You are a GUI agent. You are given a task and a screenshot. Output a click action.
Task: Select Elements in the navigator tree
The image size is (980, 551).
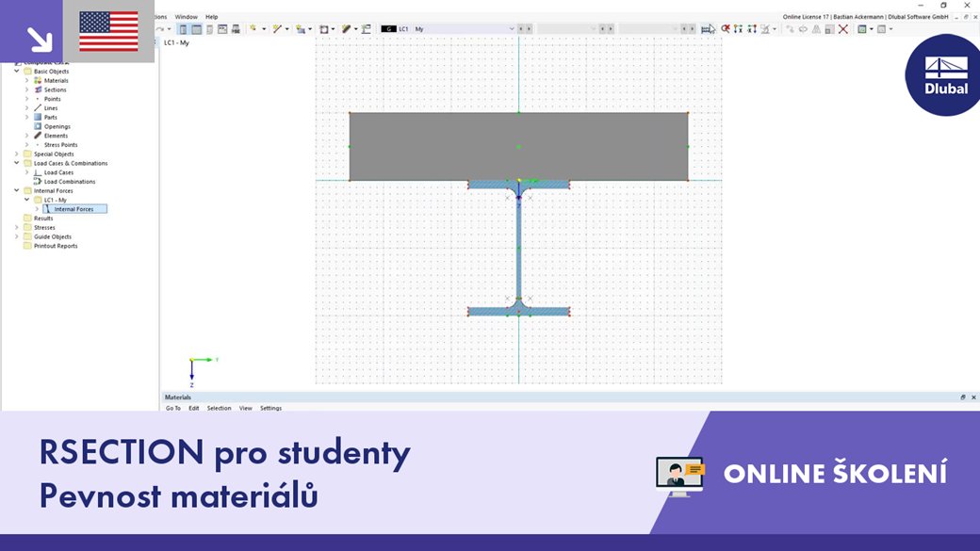(56, 136)
